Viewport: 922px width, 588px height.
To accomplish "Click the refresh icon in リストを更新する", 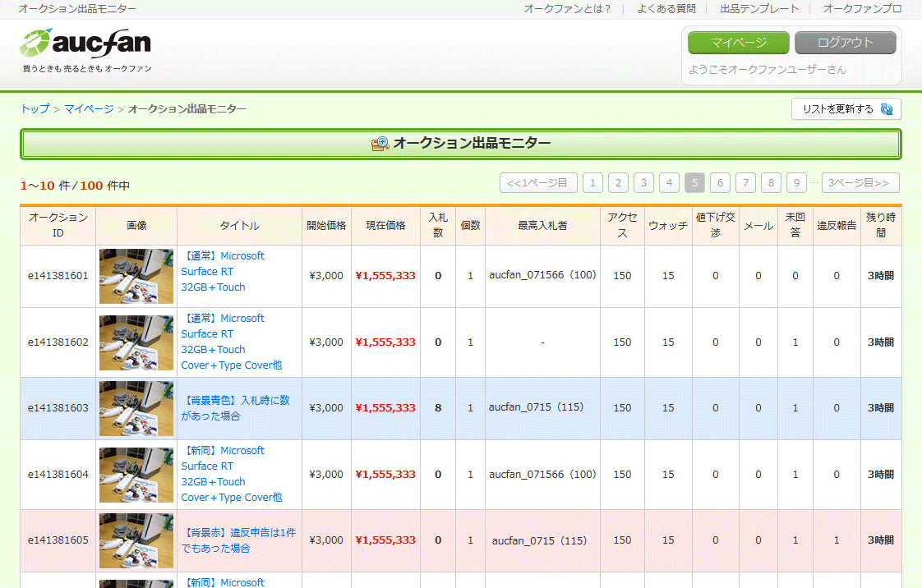I will (887, 109).
